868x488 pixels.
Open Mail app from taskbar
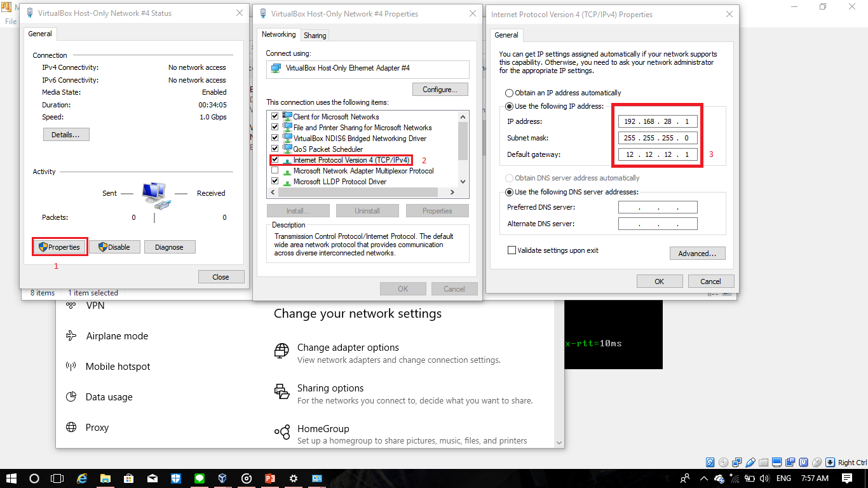click(153, 478)
